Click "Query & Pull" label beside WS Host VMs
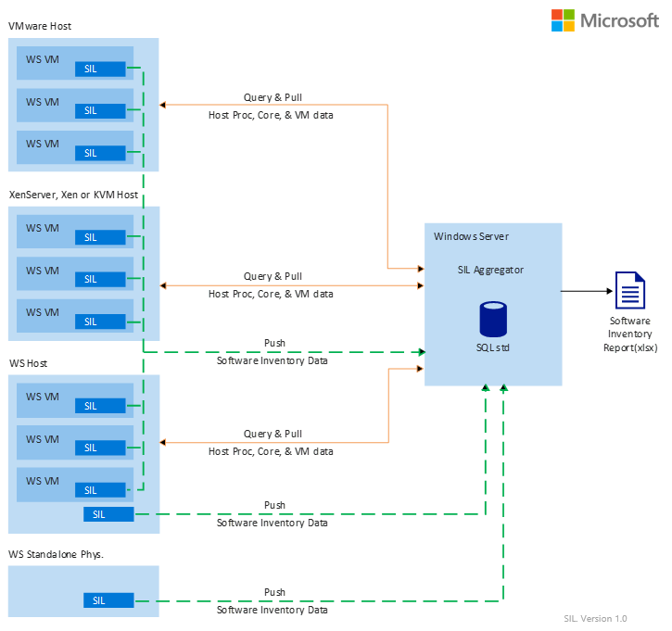This screenshot has width=672, height=631. tap(273, 434)
